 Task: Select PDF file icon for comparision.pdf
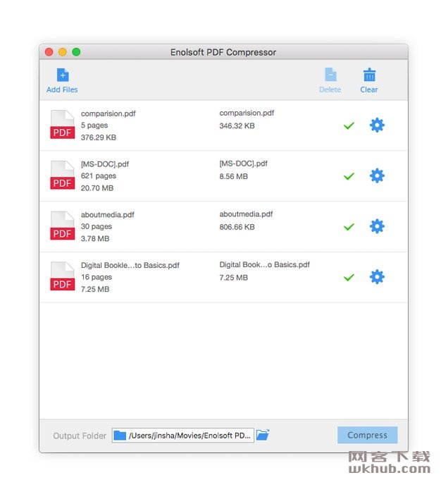63,125
